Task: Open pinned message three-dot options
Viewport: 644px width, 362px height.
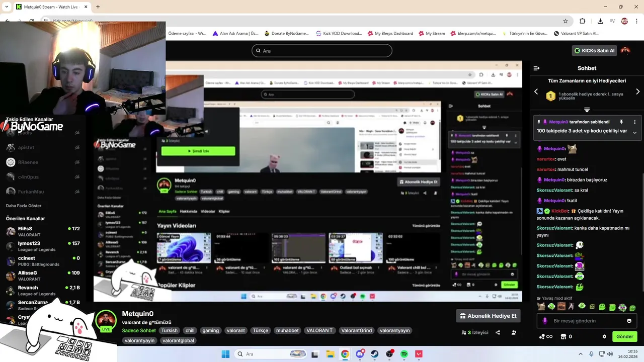Action: [x=634, y=122]
